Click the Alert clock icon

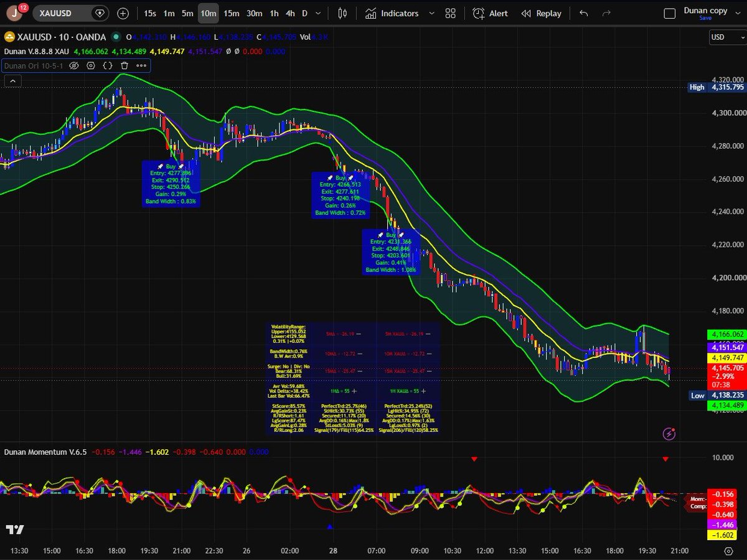click(x=478, y=13)
